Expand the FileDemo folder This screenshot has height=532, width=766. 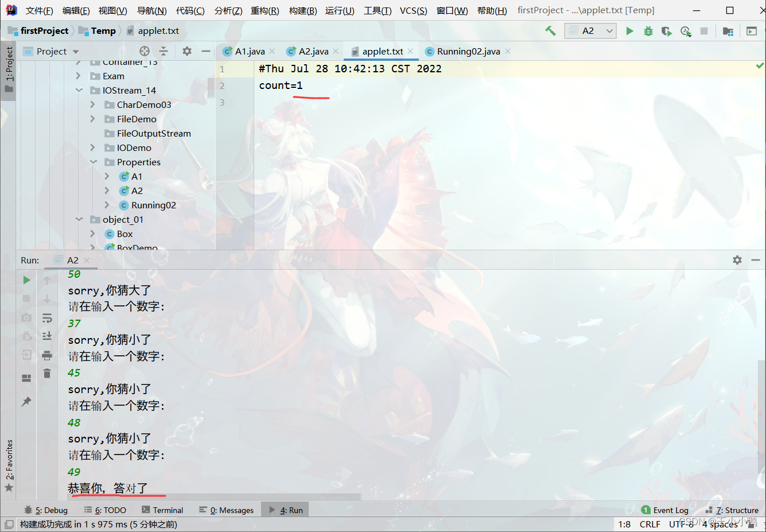(93, 119)
